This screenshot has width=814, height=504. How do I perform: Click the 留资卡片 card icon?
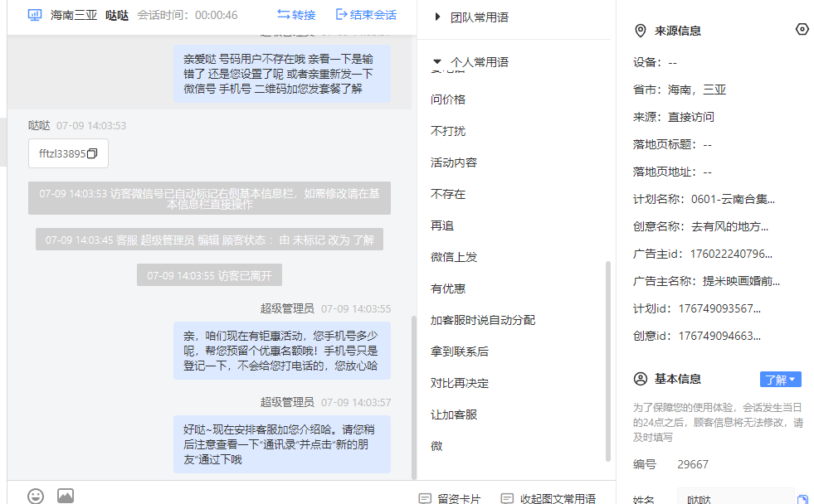(425, 498)
